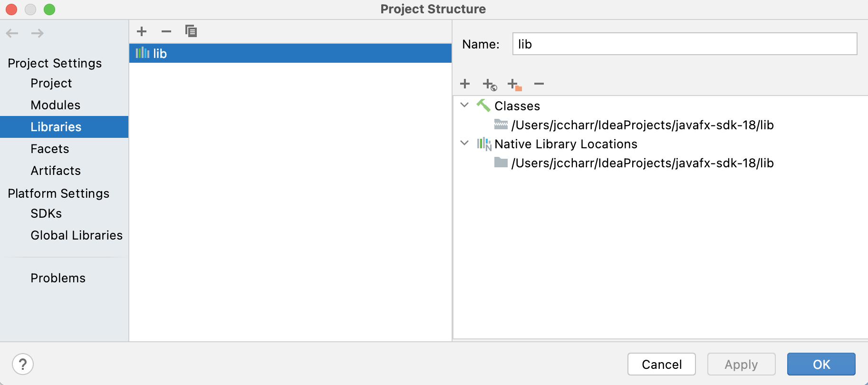Open help with question mark button

(x=23, y=365)
